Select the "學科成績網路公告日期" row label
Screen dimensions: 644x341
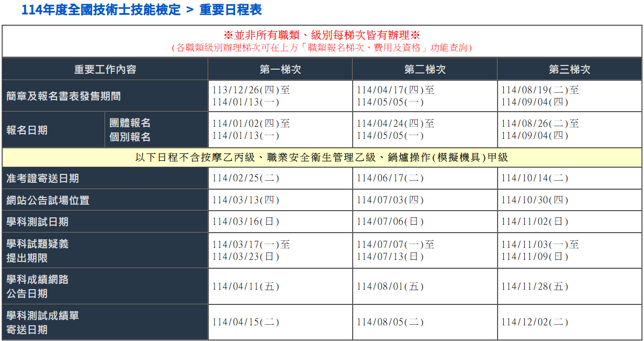tap(37, 287)
